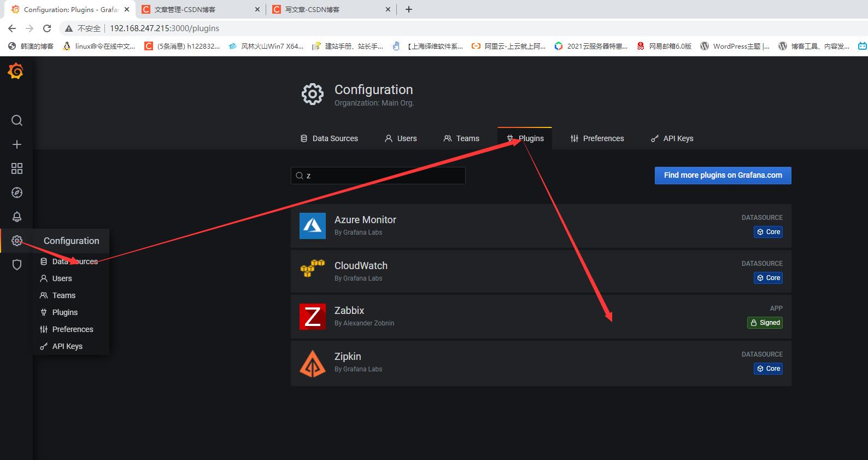The image size is (868, 460).
Task: Open the Teams tab
Action: (461, 138)
